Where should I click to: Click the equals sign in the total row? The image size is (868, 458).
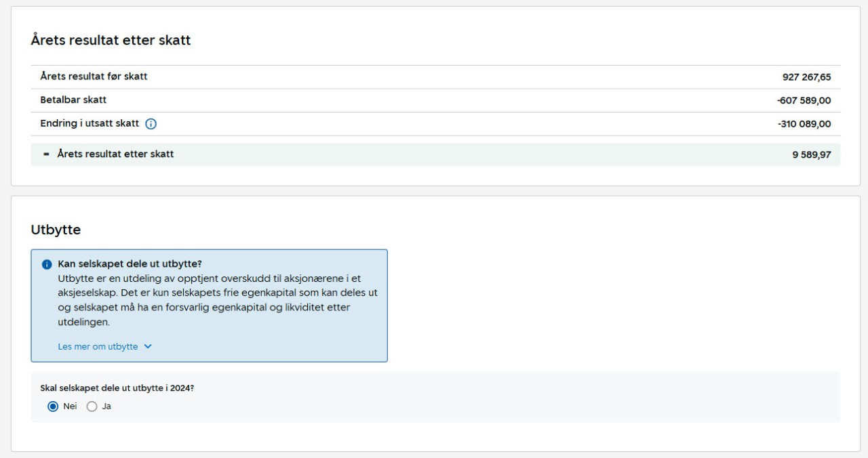pyautogui.click(x=46, y=154)
